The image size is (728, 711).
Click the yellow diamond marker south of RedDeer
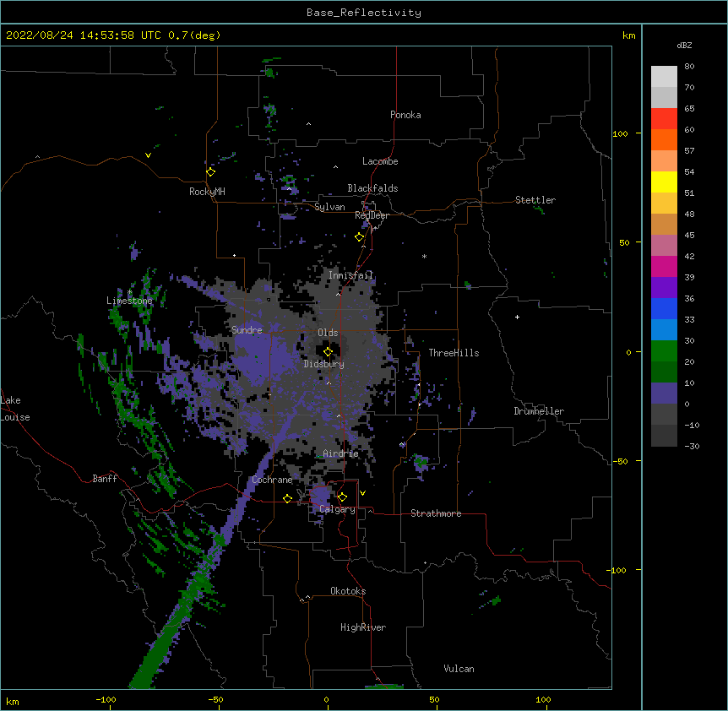click(360, 237)
